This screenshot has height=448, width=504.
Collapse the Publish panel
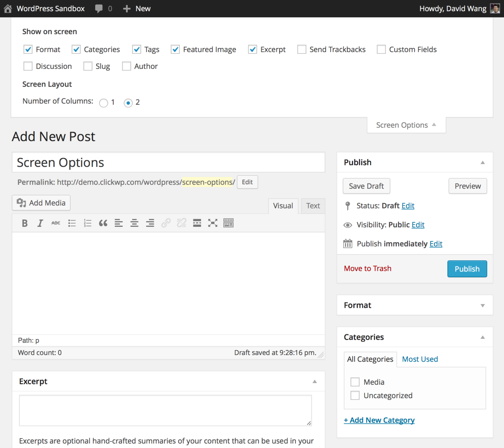[x=482, y=162]
